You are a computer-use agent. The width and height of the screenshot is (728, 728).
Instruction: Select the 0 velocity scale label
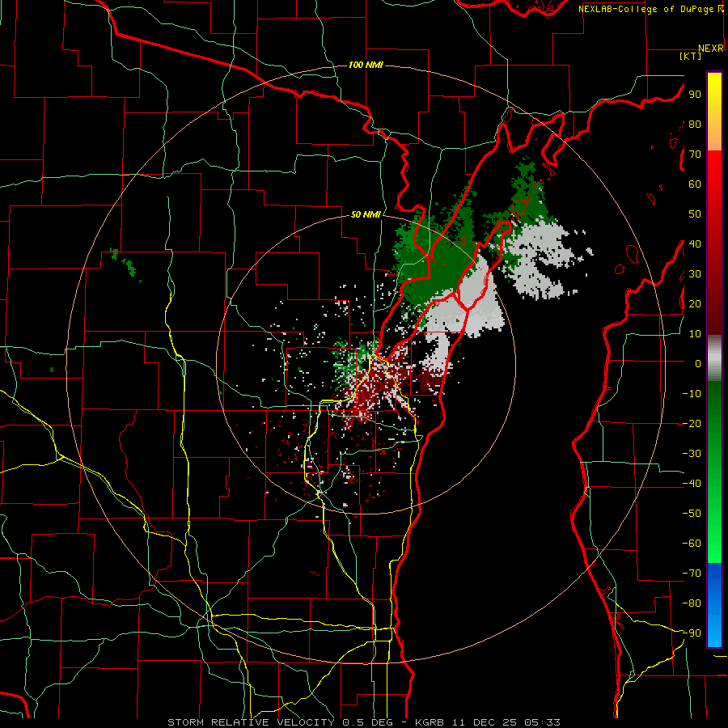[x=698, y=364]
